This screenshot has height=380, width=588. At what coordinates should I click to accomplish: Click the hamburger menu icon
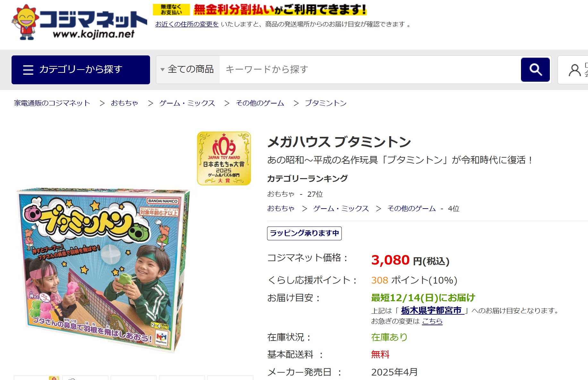pyautogui.click(x=28, y=70)
